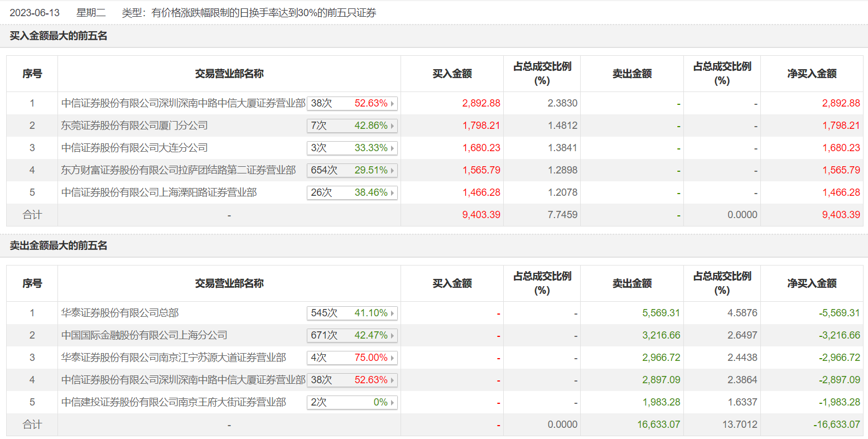The height and width of the screenshot is (439, 868).
Task: Click the 交易营业部名称 header in the buy table
Action: [229, 74]
